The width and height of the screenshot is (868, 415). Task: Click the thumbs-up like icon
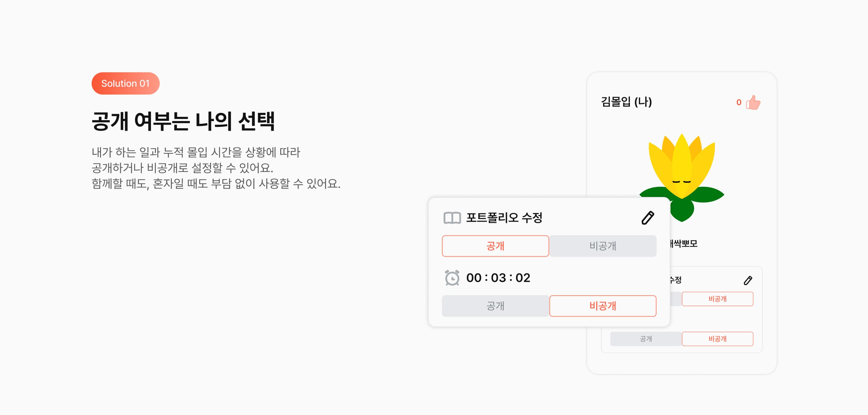(x=753, y=102)
